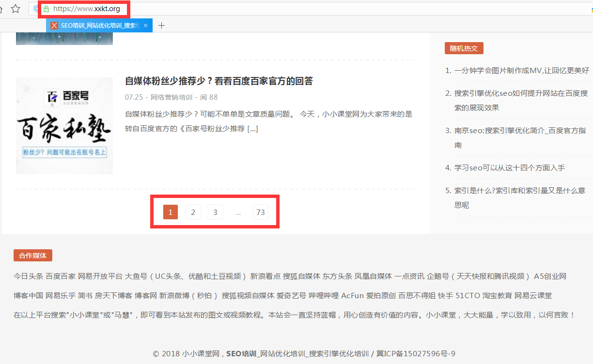Close the SEO培训 tab
593x364 pixels.
click(145, 26)
